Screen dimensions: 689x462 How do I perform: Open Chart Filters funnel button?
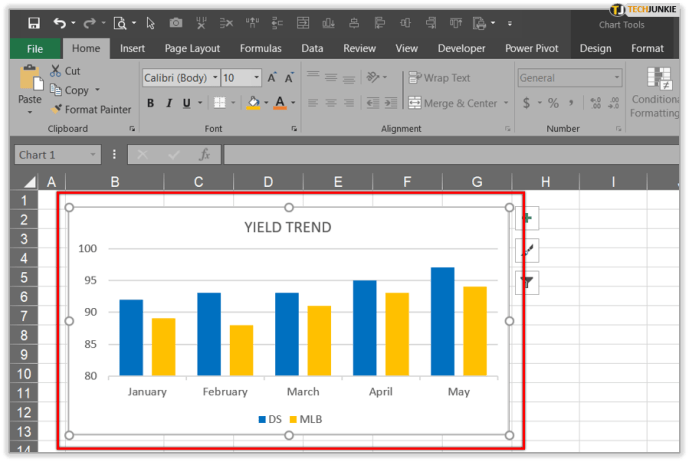(x=527, y=282)
